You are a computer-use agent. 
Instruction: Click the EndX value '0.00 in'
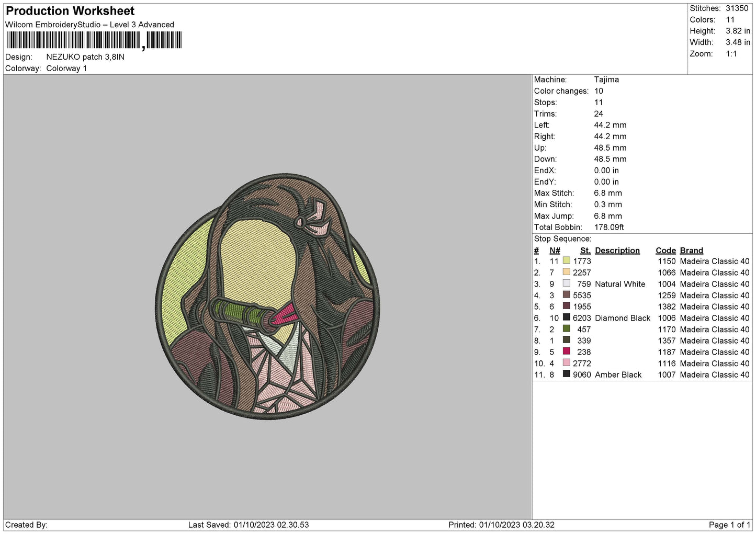click(606, 171)
